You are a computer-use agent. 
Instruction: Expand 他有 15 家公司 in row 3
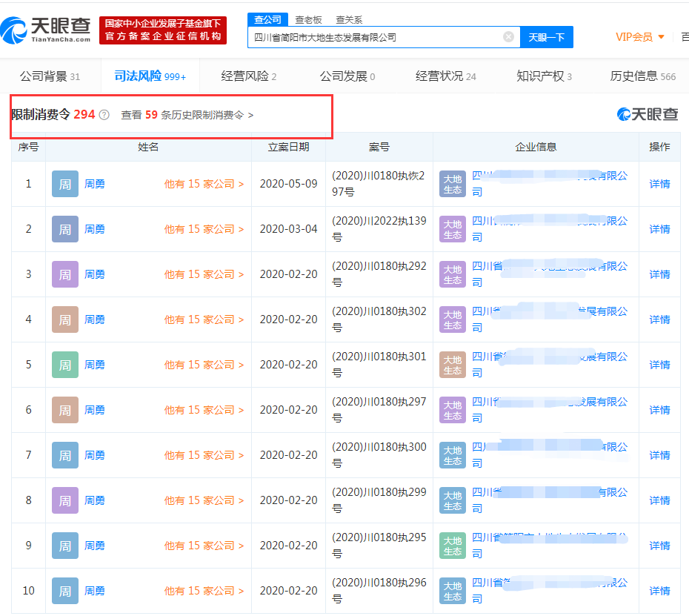pyautogui.click(x=204, y=274)
